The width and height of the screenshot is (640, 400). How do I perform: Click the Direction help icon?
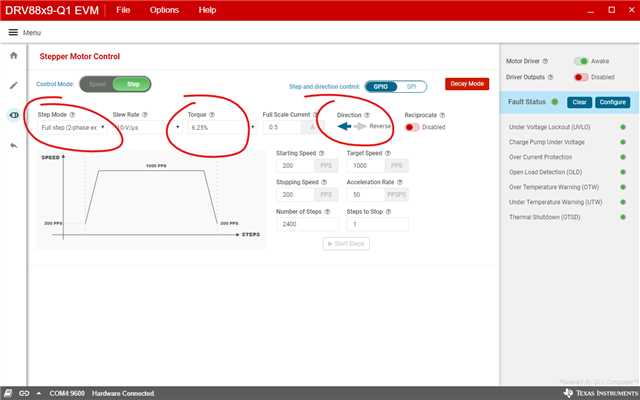click(367, 115)
